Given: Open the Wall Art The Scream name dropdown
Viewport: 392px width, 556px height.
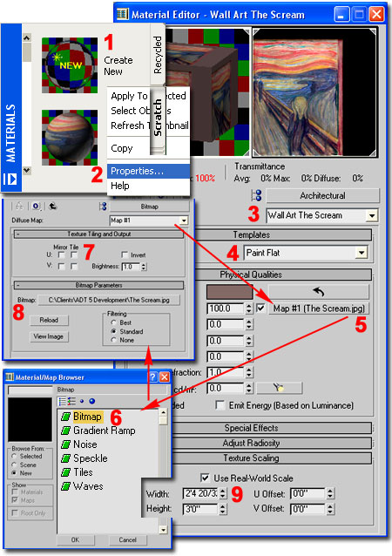Looking at the screenshot, I should (372, 215).
